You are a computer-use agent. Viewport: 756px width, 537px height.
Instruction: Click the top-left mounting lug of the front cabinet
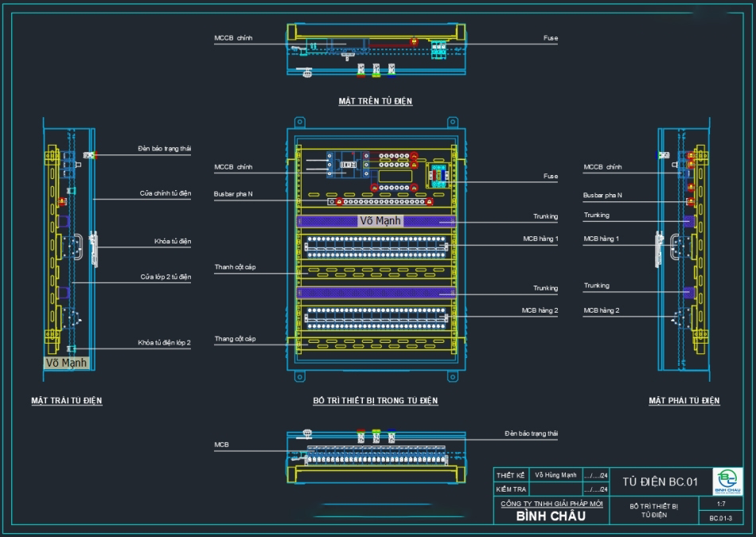pyautogui.click(x=299, y=123)
